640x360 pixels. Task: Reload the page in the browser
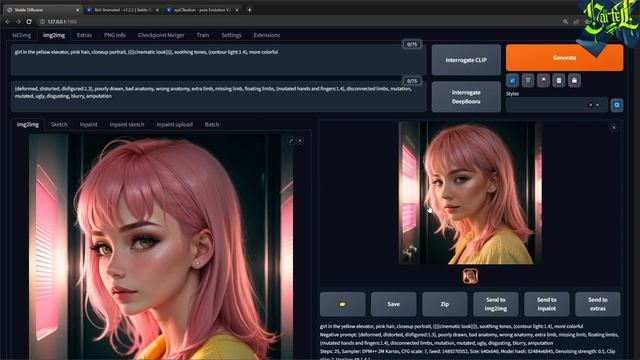[x=29, y=21]
